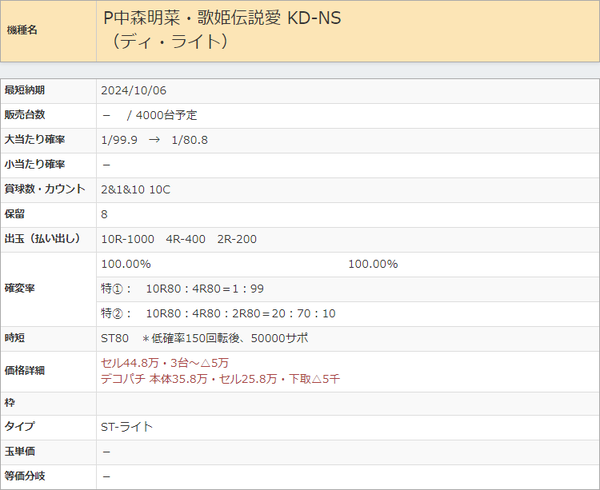Viewport: 600px width, 490px height.
Task: Select the value 4000台予定
Action: click(166, 115)
